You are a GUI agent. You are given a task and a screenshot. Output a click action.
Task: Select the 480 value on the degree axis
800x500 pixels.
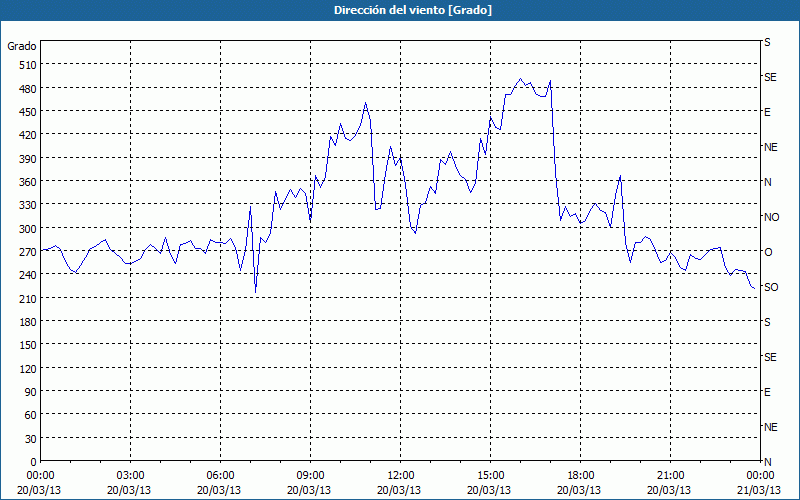[x=29, y=88]
